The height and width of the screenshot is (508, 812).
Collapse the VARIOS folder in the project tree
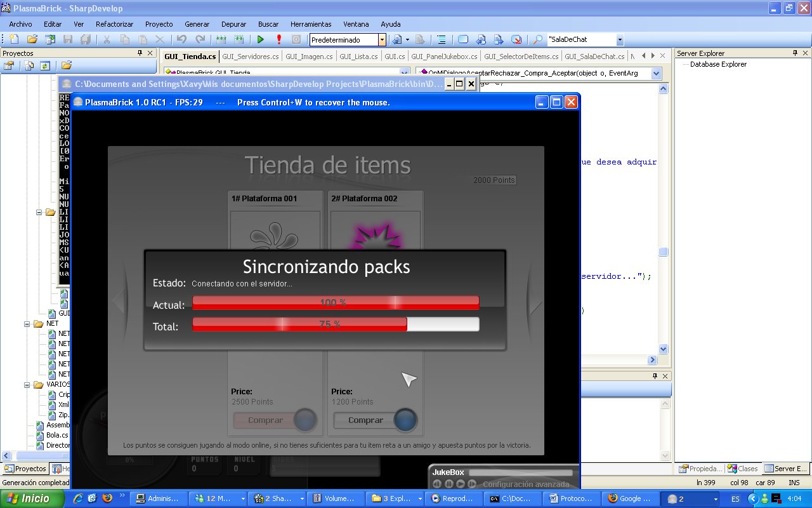28,385
